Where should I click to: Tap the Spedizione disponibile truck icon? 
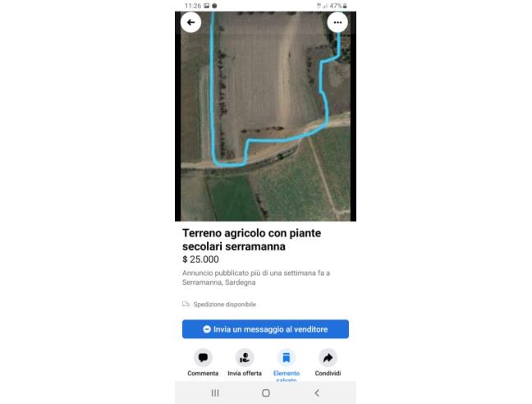[x=186, y=304]
